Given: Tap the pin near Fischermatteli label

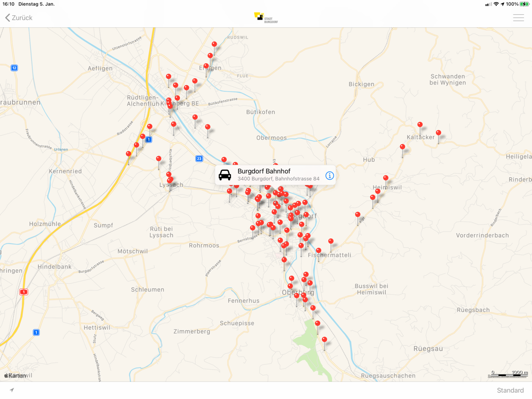Looking at the screenshot, I should (319, 251).
